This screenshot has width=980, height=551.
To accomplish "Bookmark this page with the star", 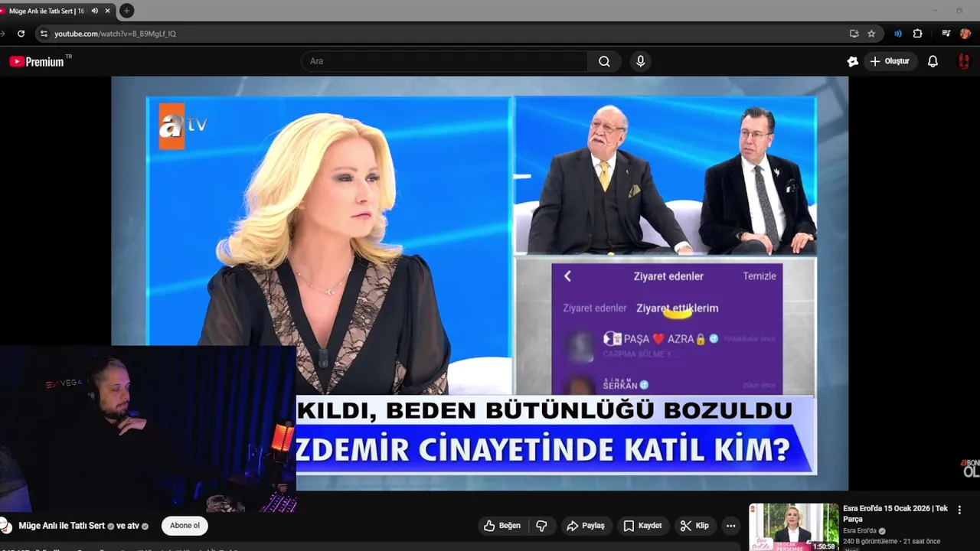I will click(x=871, y=34).
